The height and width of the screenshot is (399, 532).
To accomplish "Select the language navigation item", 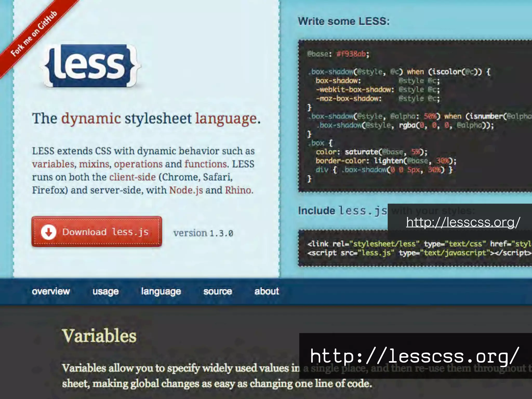I will click(x=161, y=292).
